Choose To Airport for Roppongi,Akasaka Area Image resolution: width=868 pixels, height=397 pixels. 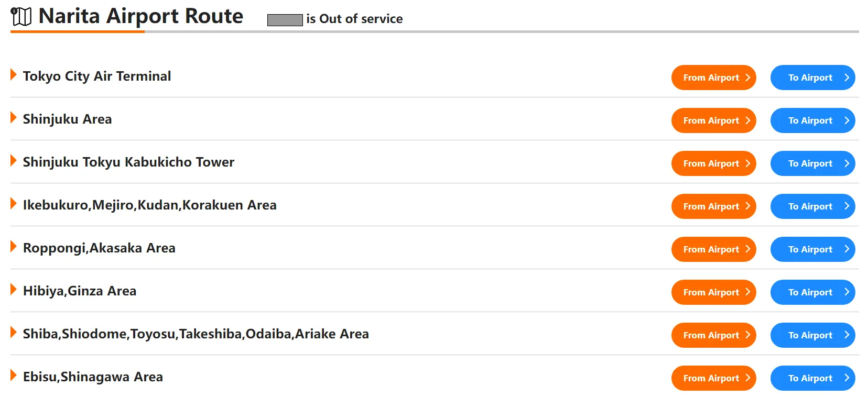812,249
